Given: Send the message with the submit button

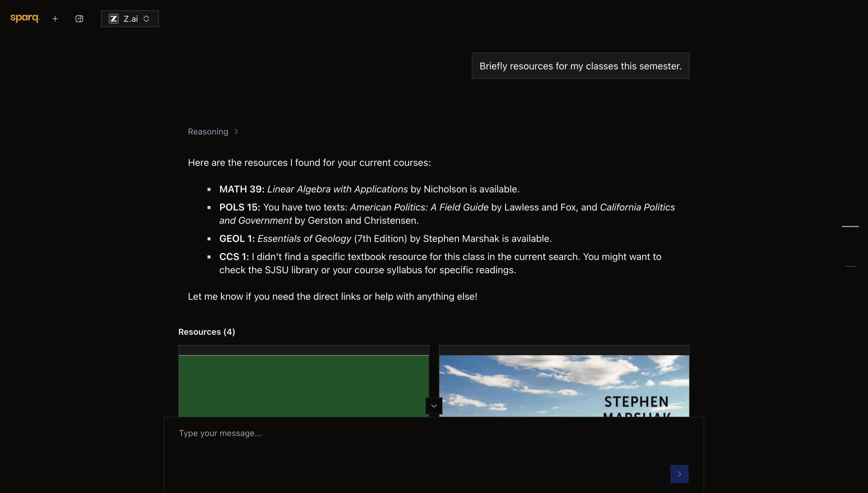Looking at the screenshot, I should 679,474.
